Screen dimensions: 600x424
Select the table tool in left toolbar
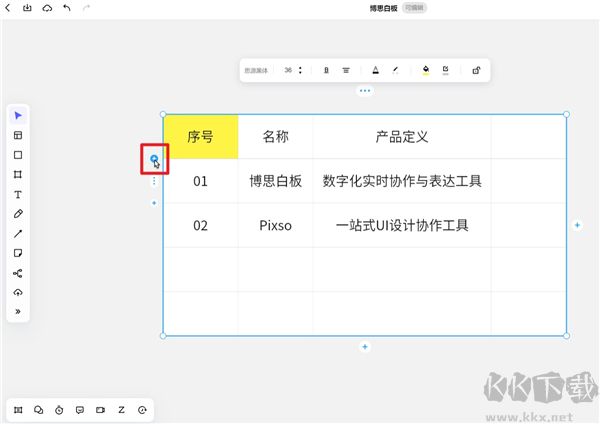pos(18,135)
